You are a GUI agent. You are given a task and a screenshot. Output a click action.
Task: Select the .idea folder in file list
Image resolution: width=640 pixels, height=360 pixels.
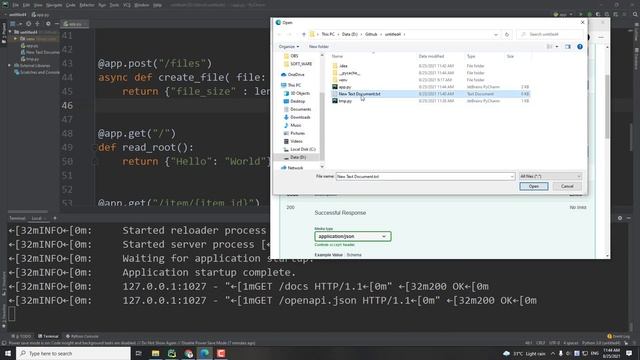pyautogui.click(x=343, y=66)
